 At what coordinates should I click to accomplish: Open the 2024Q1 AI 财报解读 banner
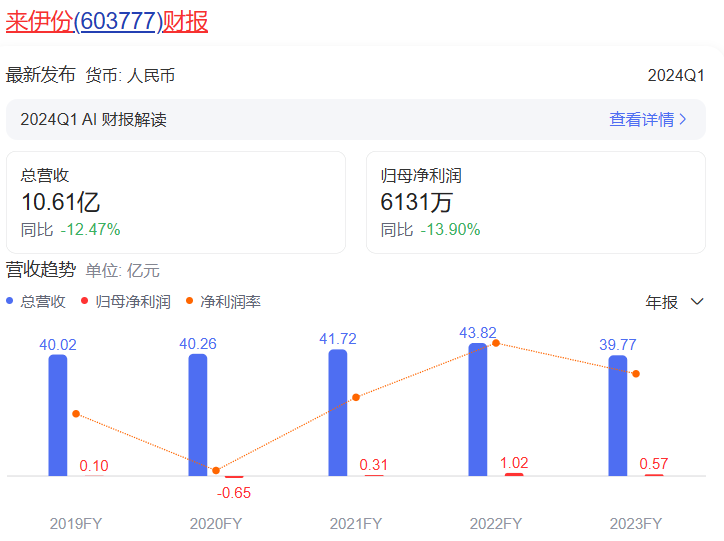pyautogui.click(x=356, y=120)
